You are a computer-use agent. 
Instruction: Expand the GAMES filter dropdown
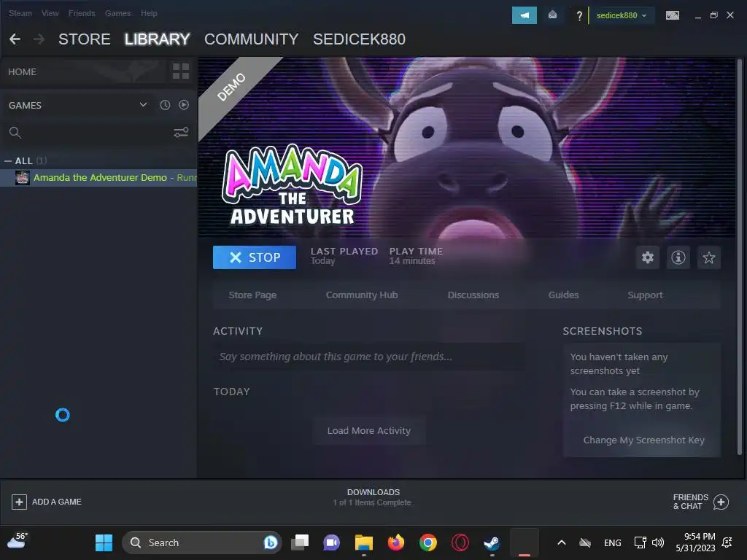(143, 105)
